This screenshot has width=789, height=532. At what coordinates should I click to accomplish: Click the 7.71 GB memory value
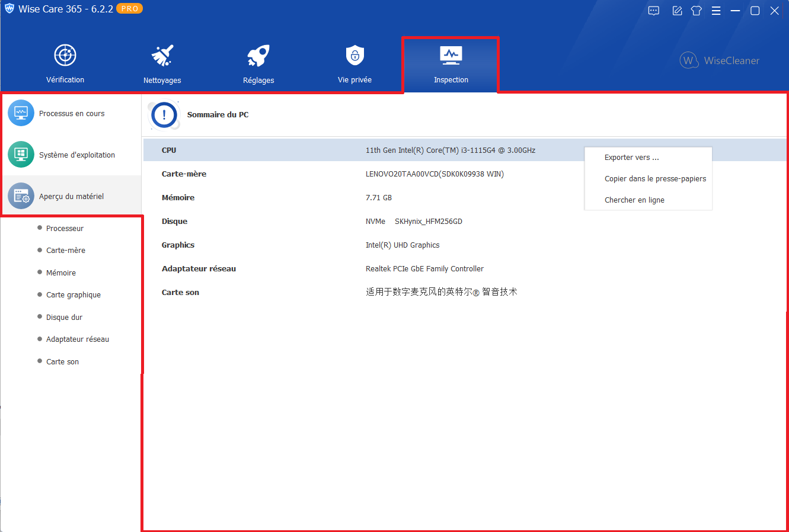[379, 198]
